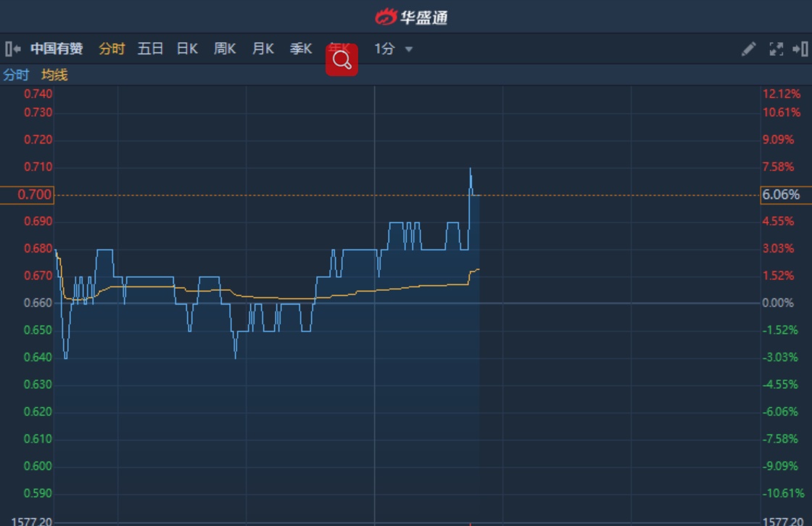Toggle the 均线 average line legend
Image resolution: width=812 pixels, height=526 pixels.
pos(54,75)
